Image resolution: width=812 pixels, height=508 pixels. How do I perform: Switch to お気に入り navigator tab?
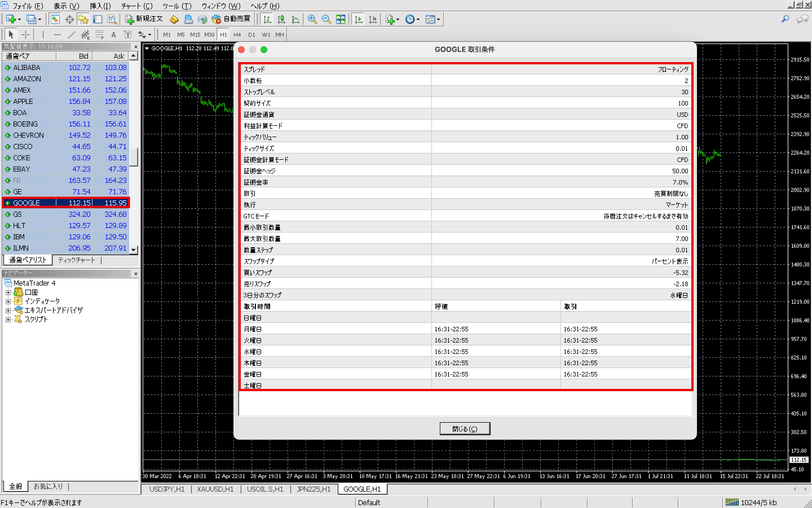(x=48, y=486)
